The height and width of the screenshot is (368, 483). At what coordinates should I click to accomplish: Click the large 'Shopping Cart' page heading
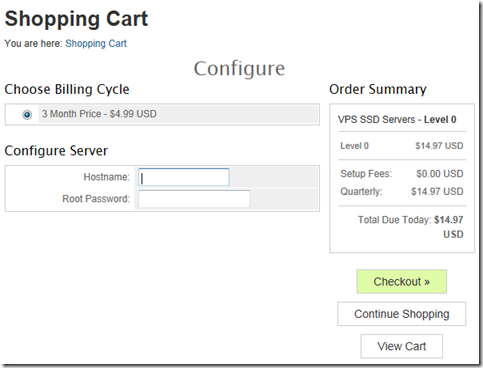pos(76,19)
